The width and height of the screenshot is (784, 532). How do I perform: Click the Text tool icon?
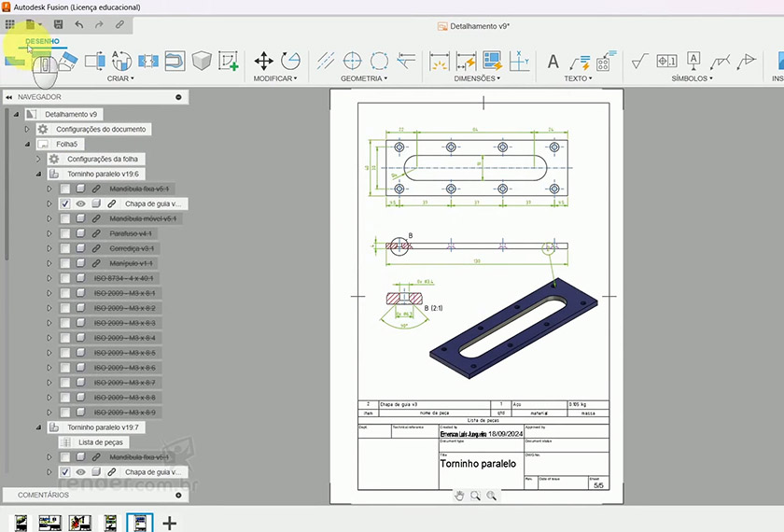[x=553, y=62]
